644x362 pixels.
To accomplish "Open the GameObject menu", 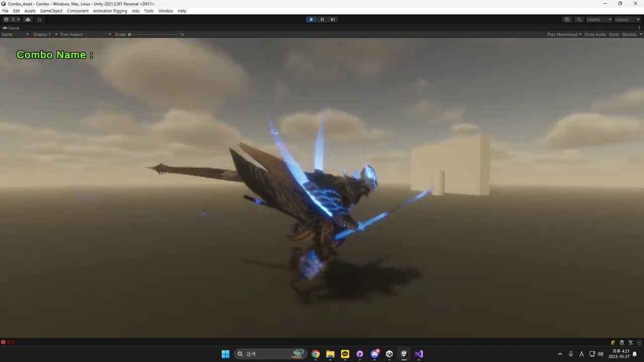I will 51,11.
